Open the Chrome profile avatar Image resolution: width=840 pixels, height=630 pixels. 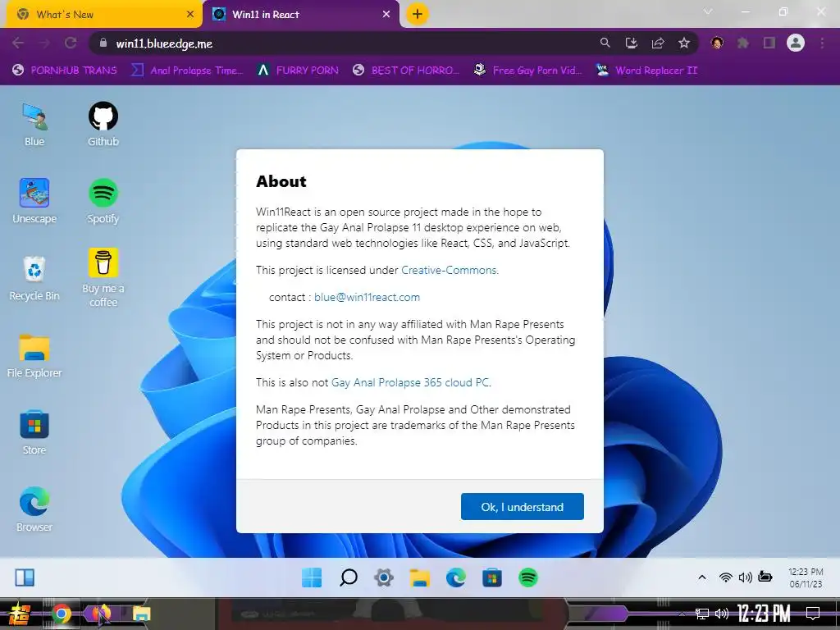pyautogui.click(x=796, y=43)
